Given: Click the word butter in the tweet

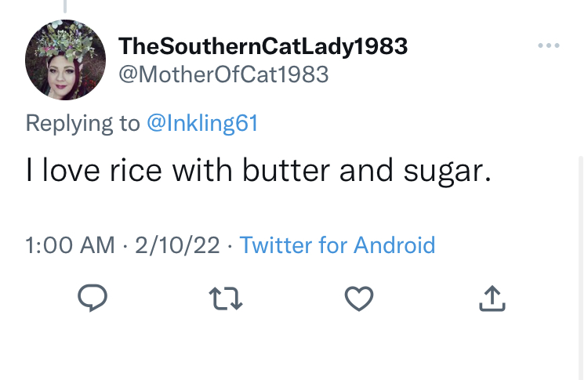Looking at the screenshot, I should point(286,171).
